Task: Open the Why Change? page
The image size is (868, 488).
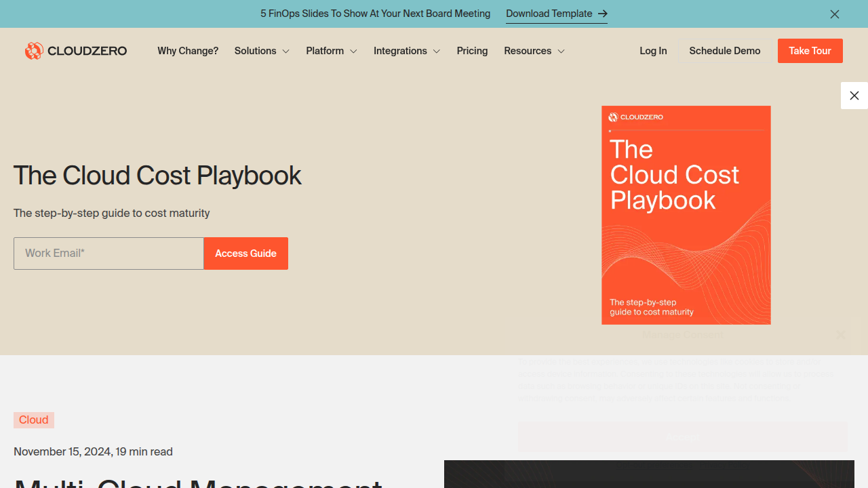Action: pyautogui.click(x=188, y=51)
